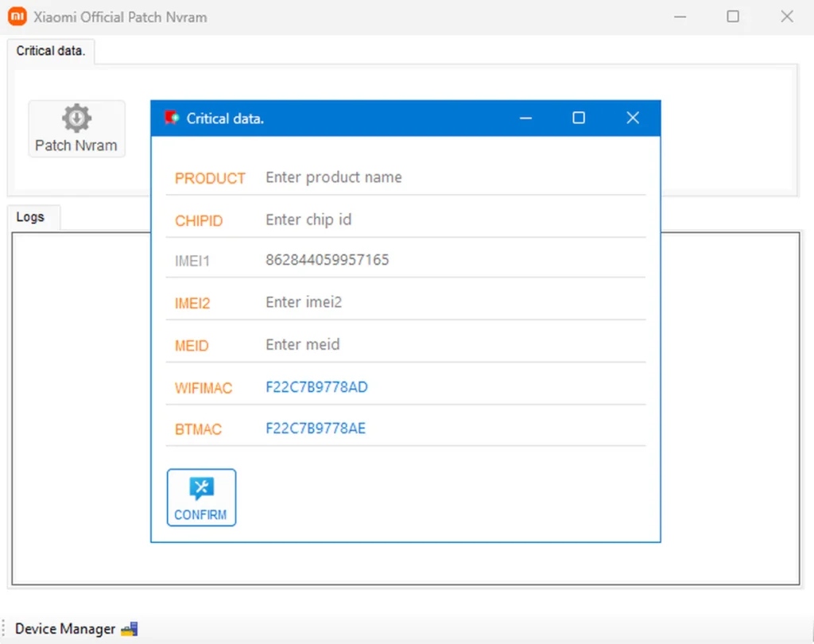Screen dimensions: 814x644
Task: Maximize the Critical data dialog
Action: (x=579, y=118)
